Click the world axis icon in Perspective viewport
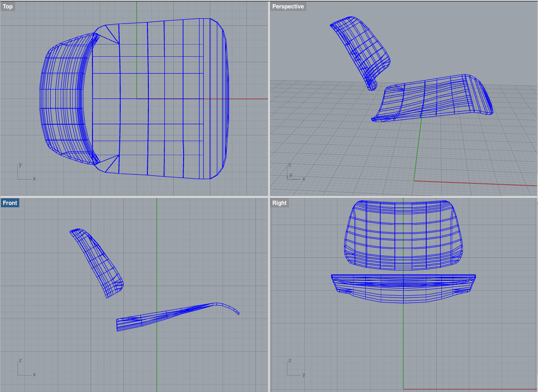This screenshot has height=392, width=538. 296,171
